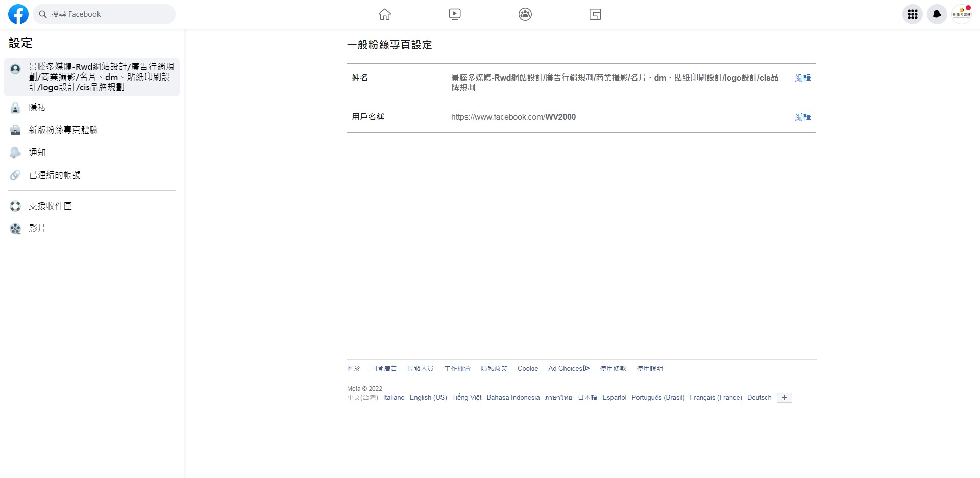Open the 刊登廣告 footer link
This screenshot has height=478, width=980.
pos(384,369)
